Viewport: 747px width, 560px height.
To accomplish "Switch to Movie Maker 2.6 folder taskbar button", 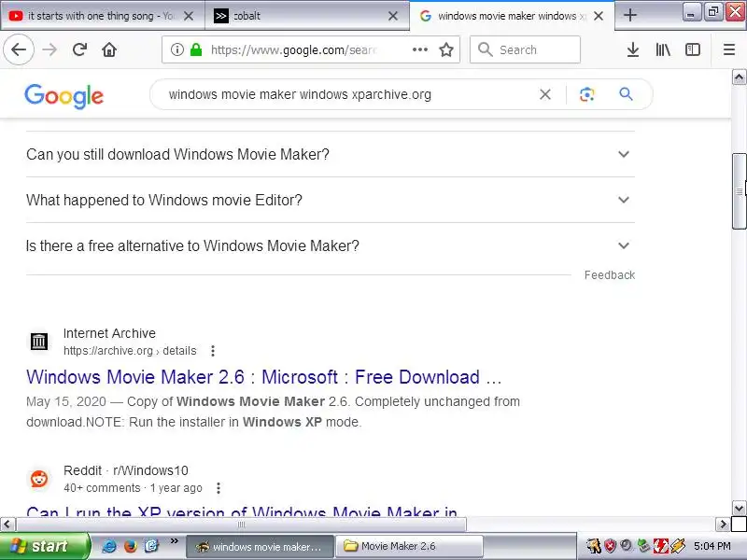I will click(x=410, y=546).
